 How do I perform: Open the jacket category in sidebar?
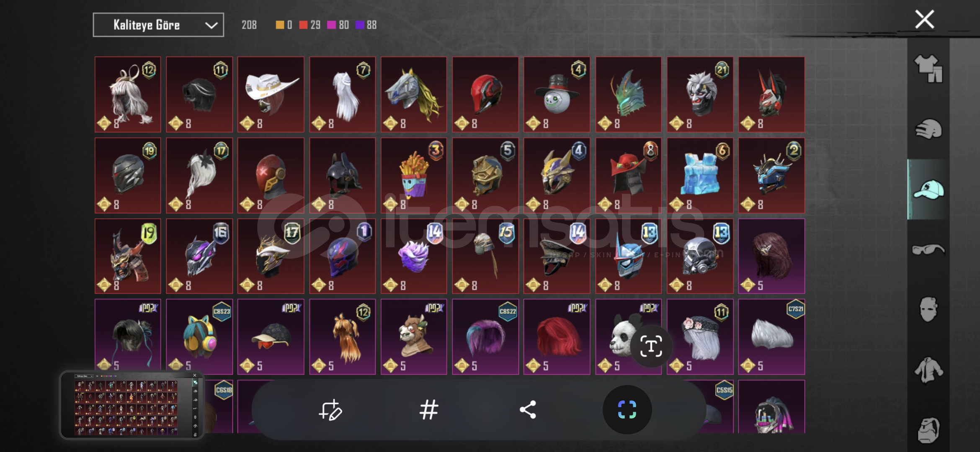tap(928, 370)
